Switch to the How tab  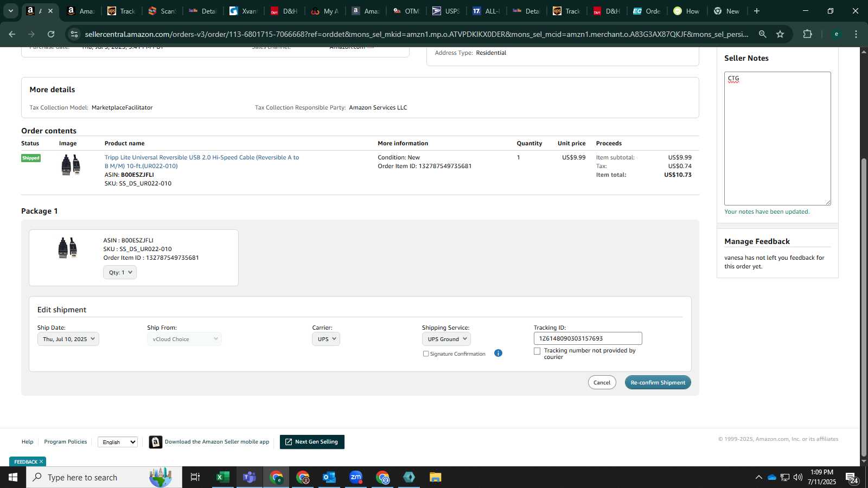pyautogui.click(x=686, y=11)
